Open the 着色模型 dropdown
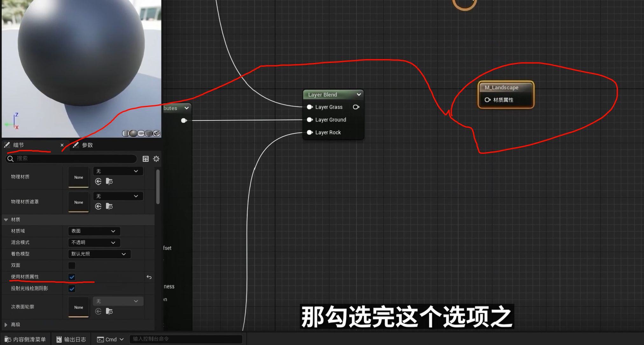Screen dimensions: 644x345 [99, 254]
